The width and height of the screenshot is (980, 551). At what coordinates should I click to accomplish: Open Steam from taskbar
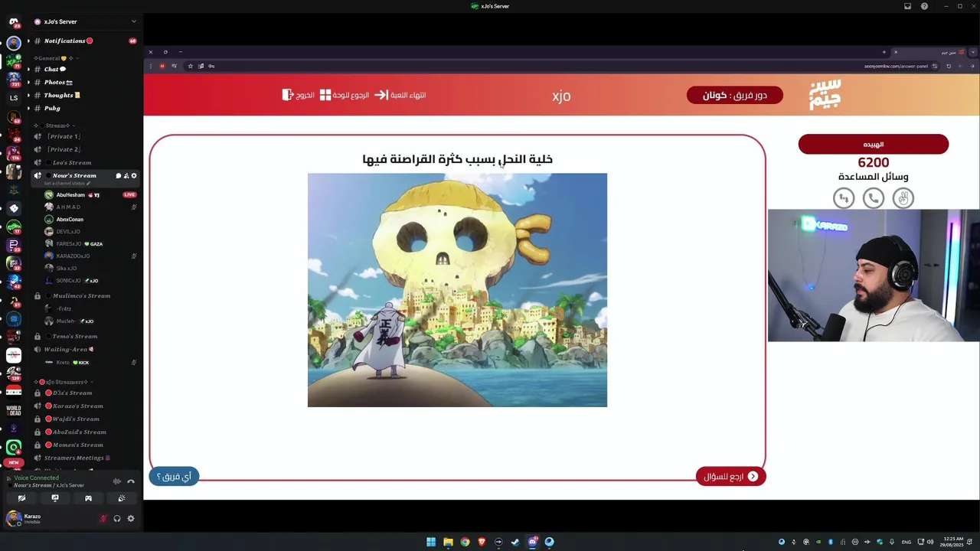(x=515, y=542)
